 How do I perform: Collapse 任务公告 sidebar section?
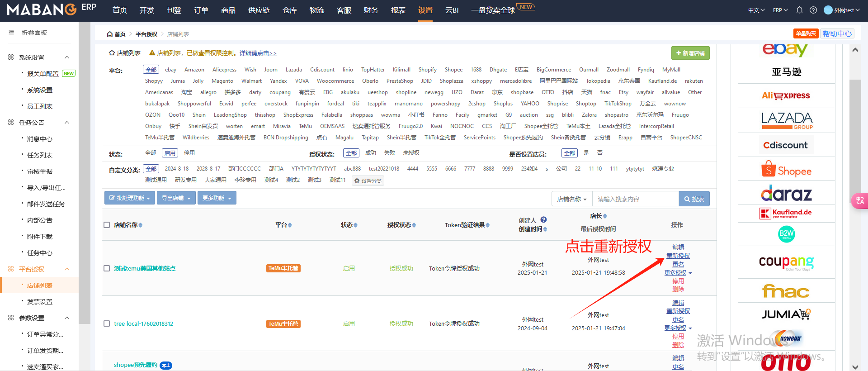click(x=67, y=123)
